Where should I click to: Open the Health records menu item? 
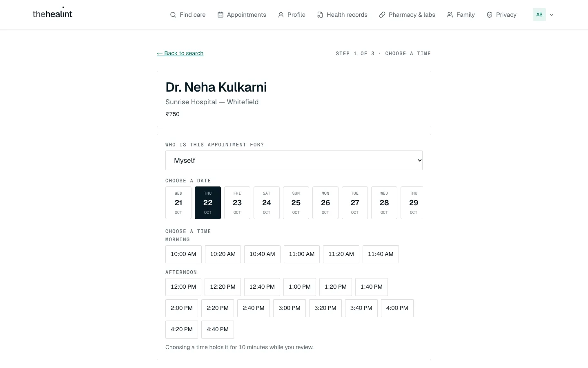(342, 15)
